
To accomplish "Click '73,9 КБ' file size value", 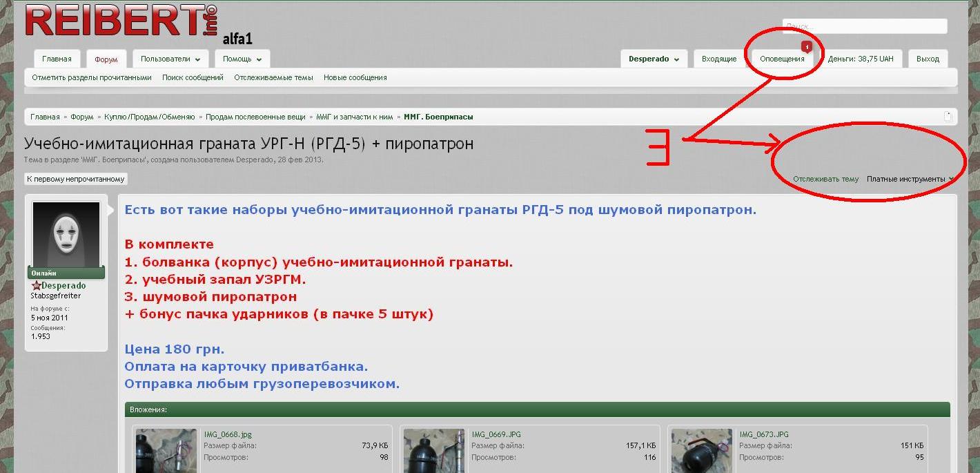I will [375, 445].
